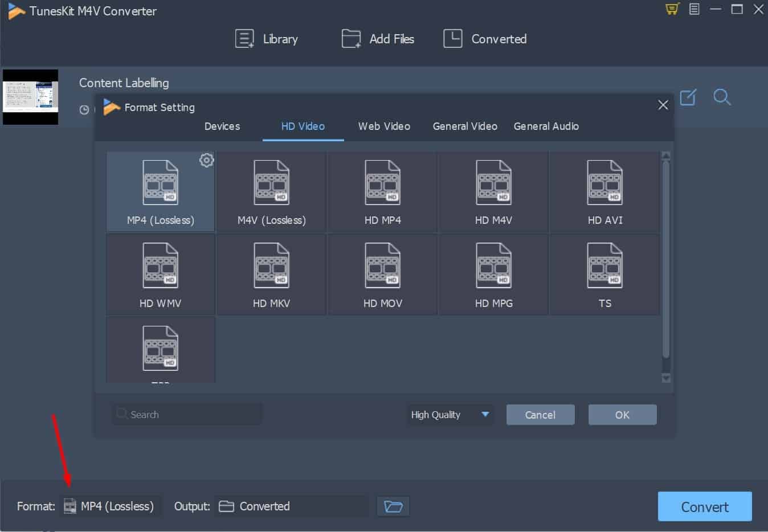Click Add Files in the top toolbar
The image size is (768, 532).
click(378, 39)
